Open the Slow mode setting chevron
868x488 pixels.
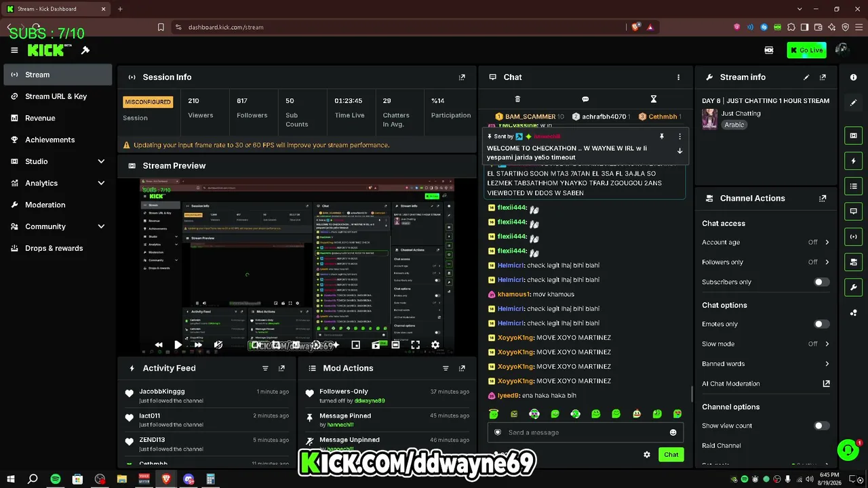[827, 344]
